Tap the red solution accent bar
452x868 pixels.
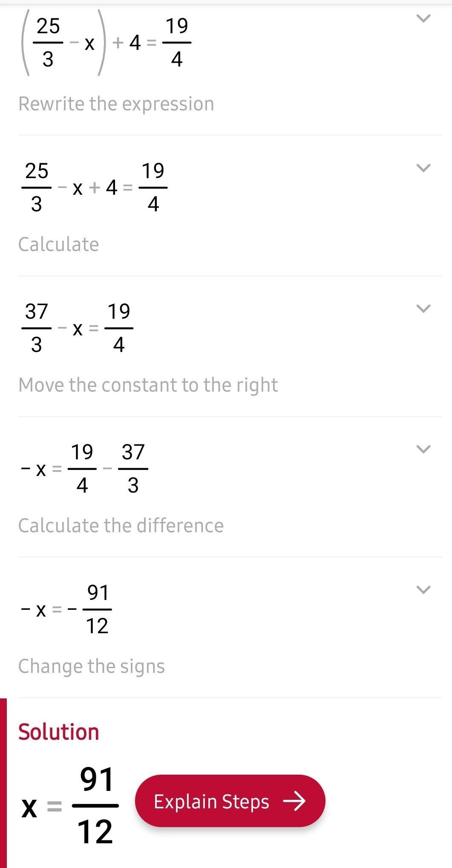[x=3, y=783]
